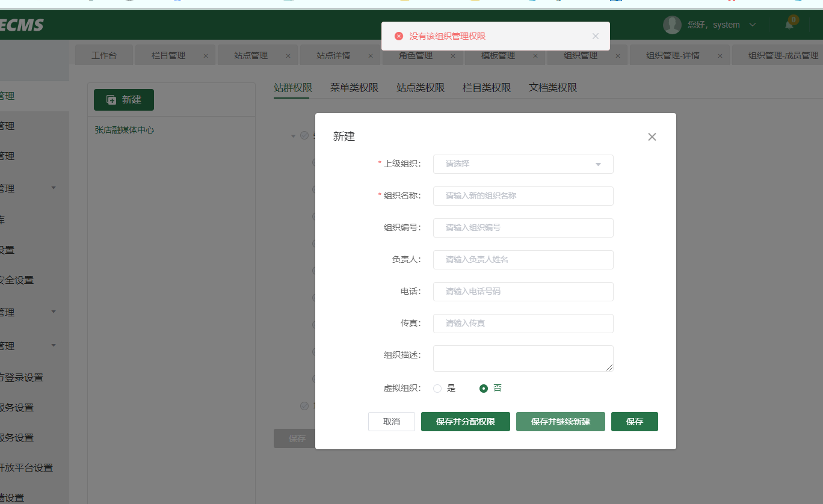Open the 组织管理-详情 tab
The image size is (823, 504).
point(673,55)
